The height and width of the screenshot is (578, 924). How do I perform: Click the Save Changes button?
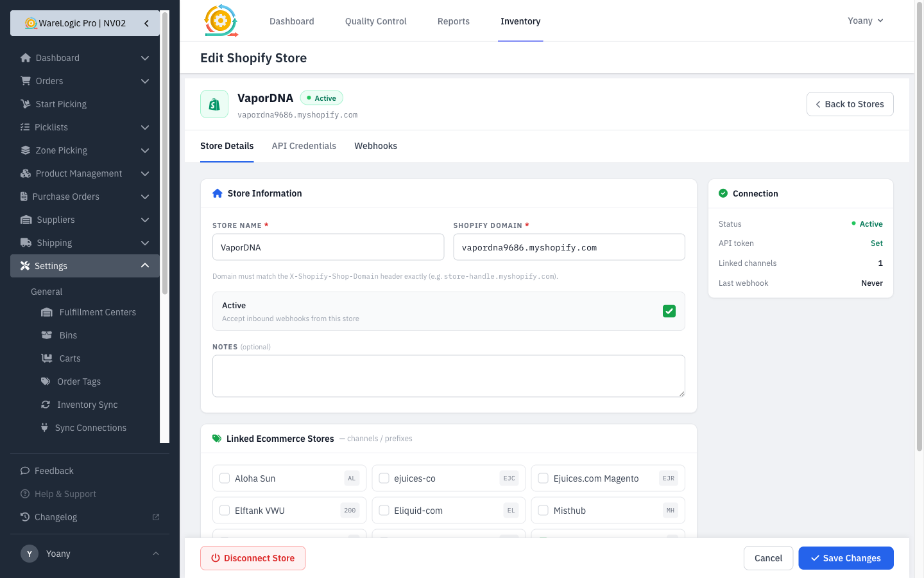(846, 558)
